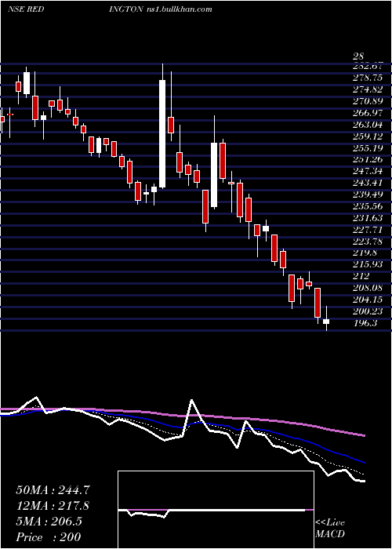Click the '12MA : 217.8' reading

click(x=53, y=506)
